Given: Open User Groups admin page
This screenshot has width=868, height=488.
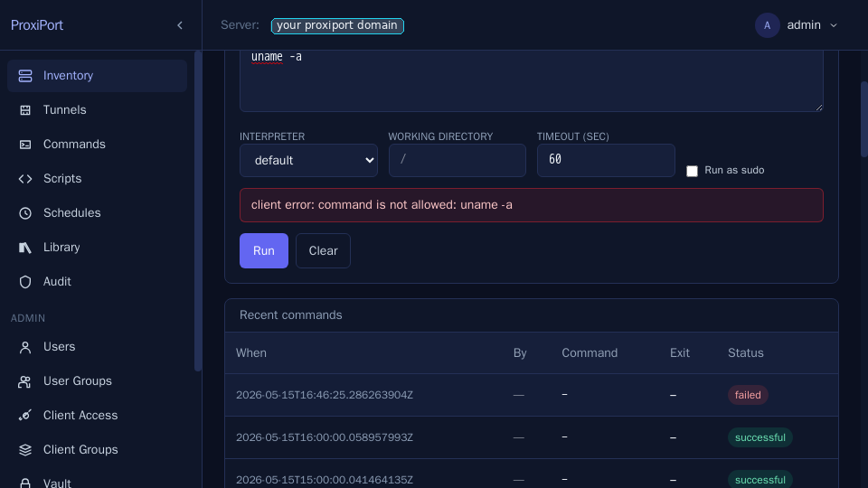Looking at the screenshot, I should coord(97,381).
